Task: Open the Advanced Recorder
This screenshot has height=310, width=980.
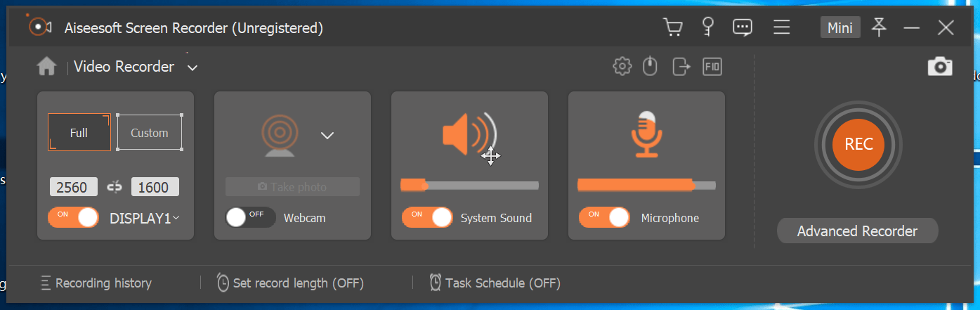Action: [x=857, y=231]
